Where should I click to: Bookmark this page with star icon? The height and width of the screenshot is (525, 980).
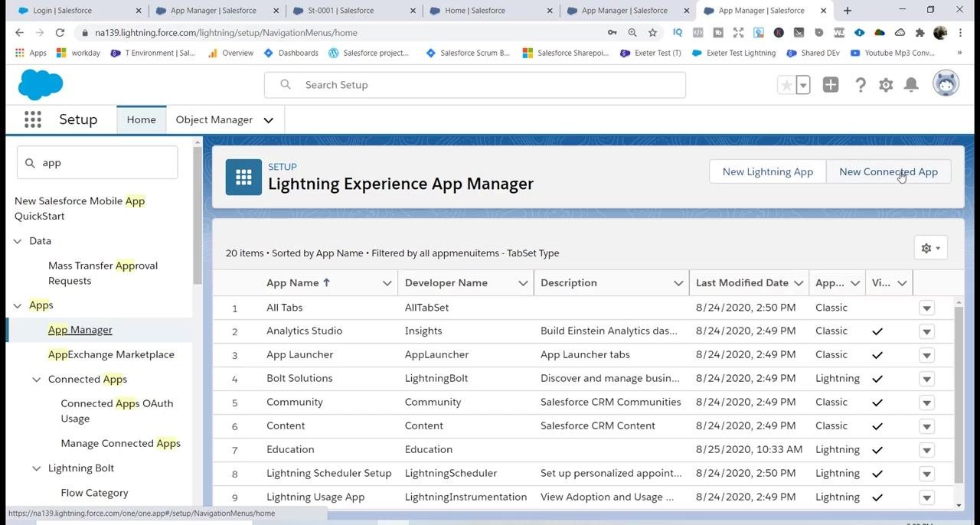click(x=652, y=33)
